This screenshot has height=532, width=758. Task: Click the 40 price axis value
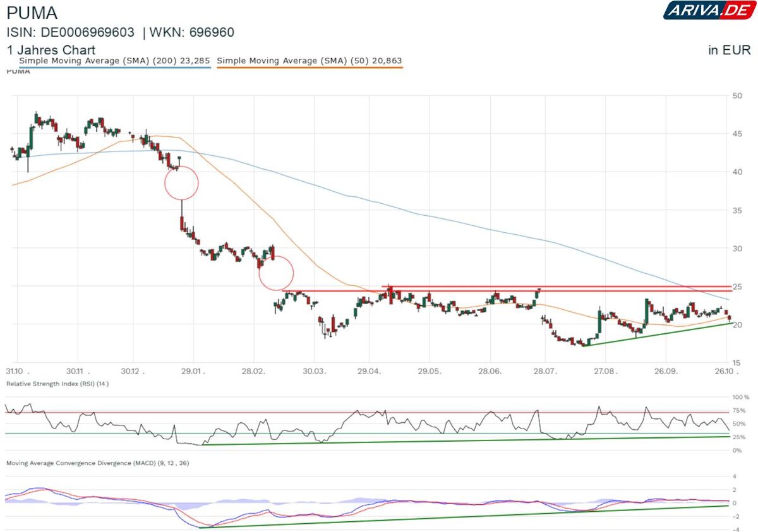tap(737, 172)
